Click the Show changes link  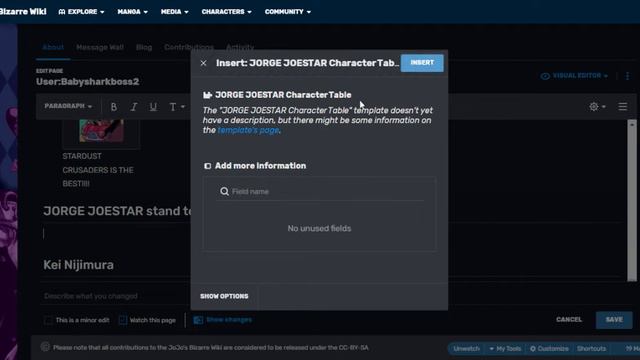click(x=229, y=320)
